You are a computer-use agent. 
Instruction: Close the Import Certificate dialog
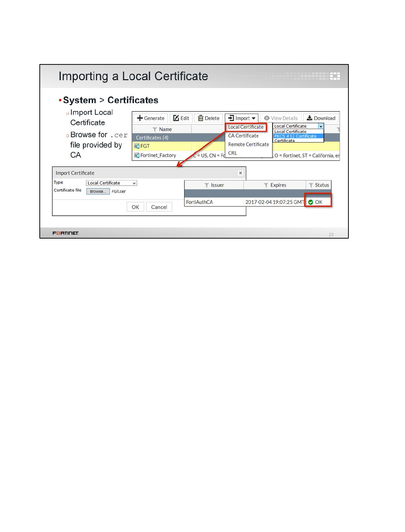click(240, 173)
